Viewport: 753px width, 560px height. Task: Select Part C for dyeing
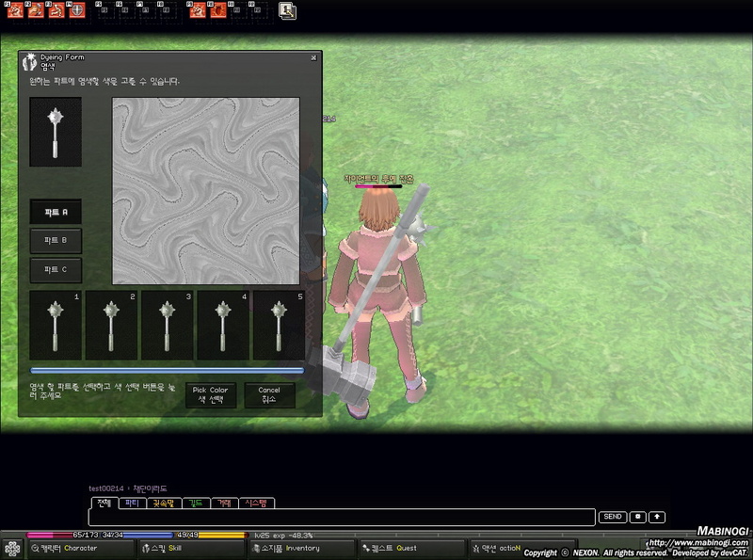(x=56, y=270)
